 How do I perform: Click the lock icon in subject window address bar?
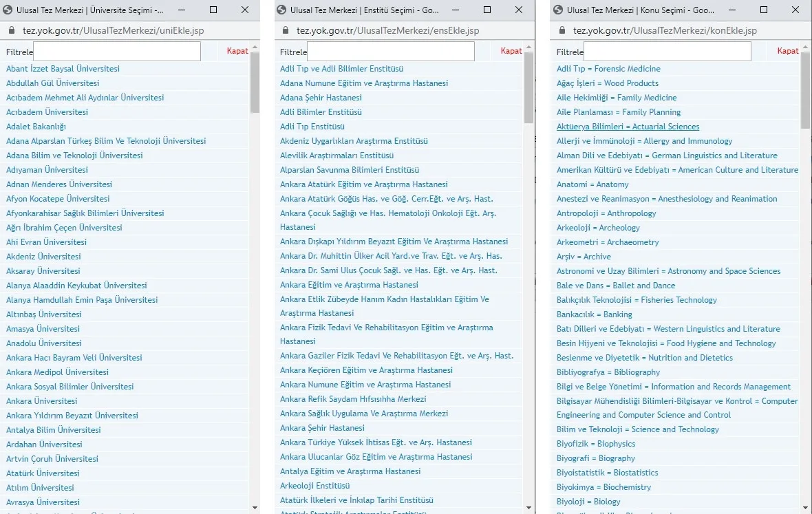[x=562, y=30]
